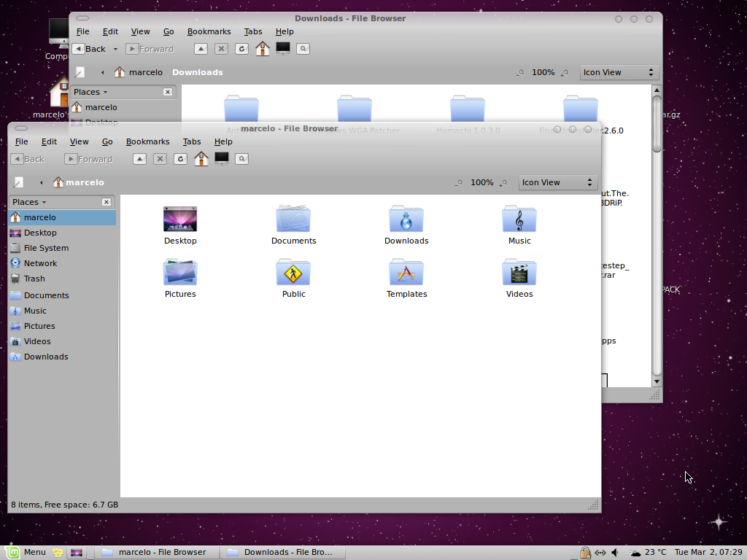
Task: Click the Home icon in the marcelo window toolbar
Action: click(201, 159)
